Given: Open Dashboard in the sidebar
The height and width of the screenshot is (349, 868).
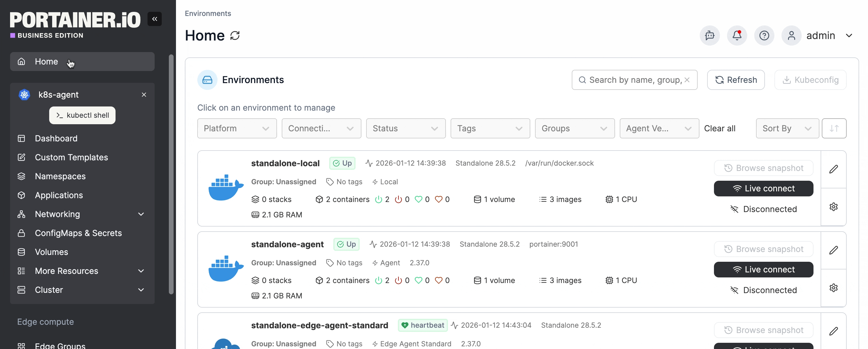Looking at the screenshot, I should 56,138.
